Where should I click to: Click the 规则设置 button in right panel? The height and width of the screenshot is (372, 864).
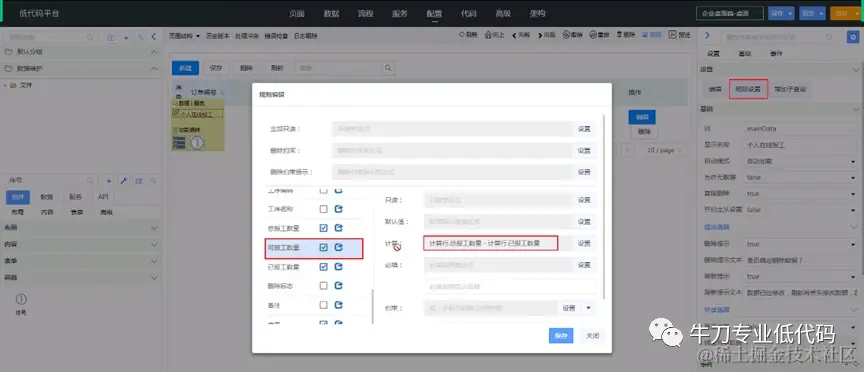pos(748,89)
